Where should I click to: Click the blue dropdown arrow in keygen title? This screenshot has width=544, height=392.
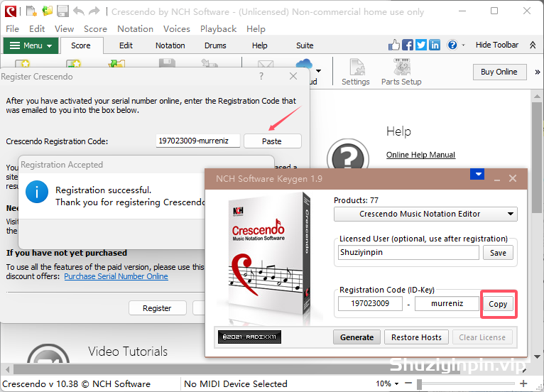pyautogui.click(x=477, y=174)
